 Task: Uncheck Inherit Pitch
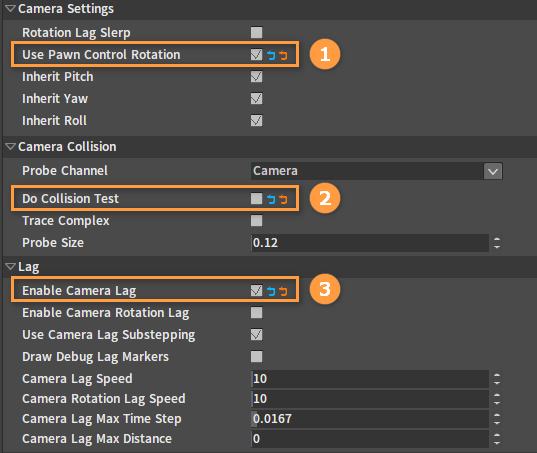point(257,76)
